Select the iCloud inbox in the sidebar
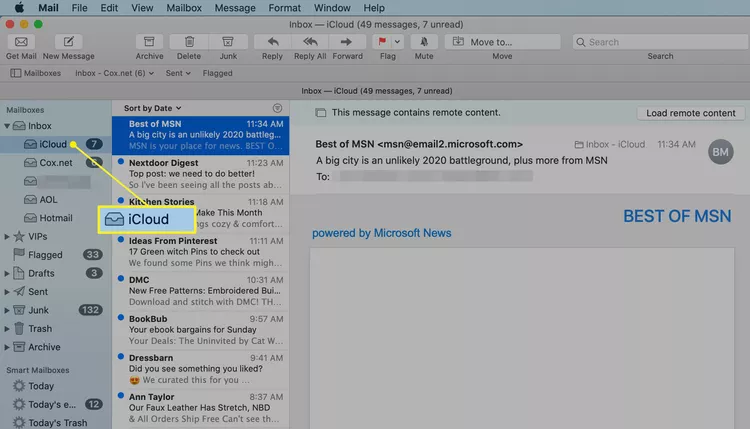This screenshot has width=750, height=429. click(x=56, y=144)
